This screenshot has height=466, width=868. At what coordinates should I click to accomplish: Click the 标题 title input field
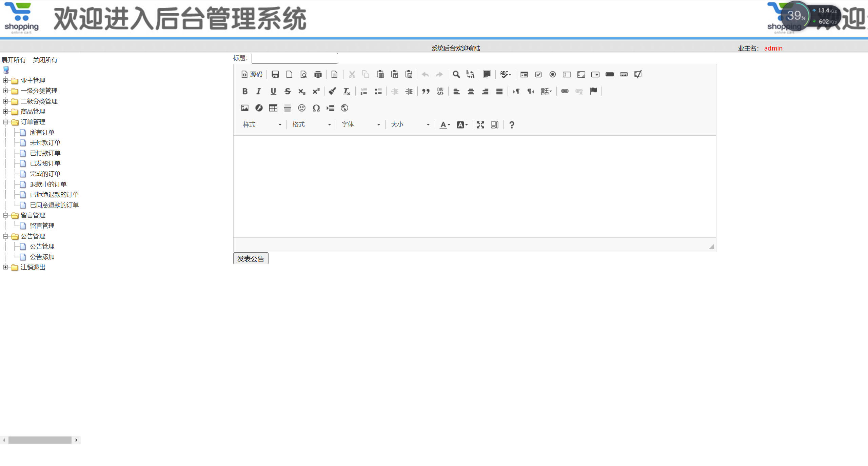(294, 58)
